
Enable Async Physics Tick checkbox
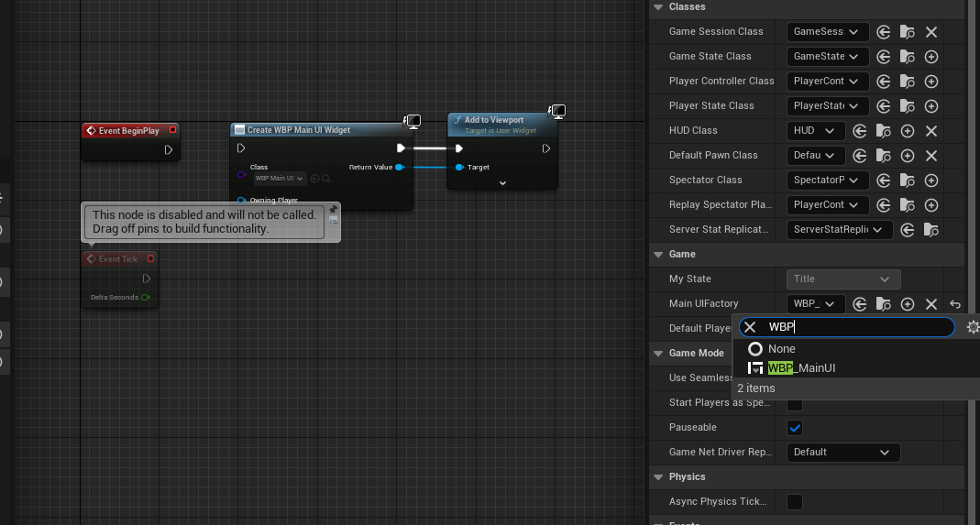[x=795, y=502]
